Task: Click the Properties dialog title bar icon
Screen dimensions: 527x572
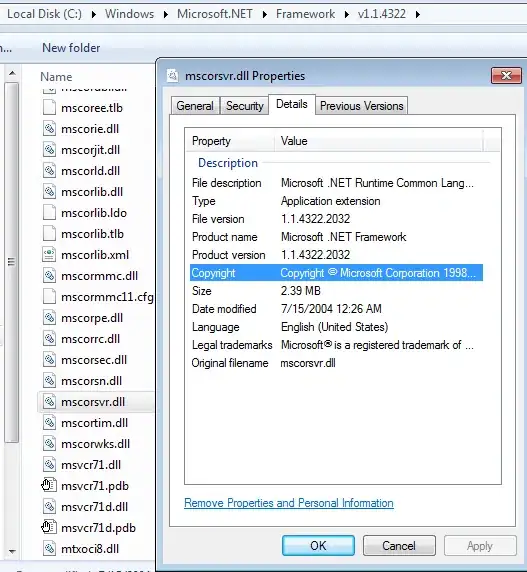Action: pyautogui.click(x=173, y=76)
